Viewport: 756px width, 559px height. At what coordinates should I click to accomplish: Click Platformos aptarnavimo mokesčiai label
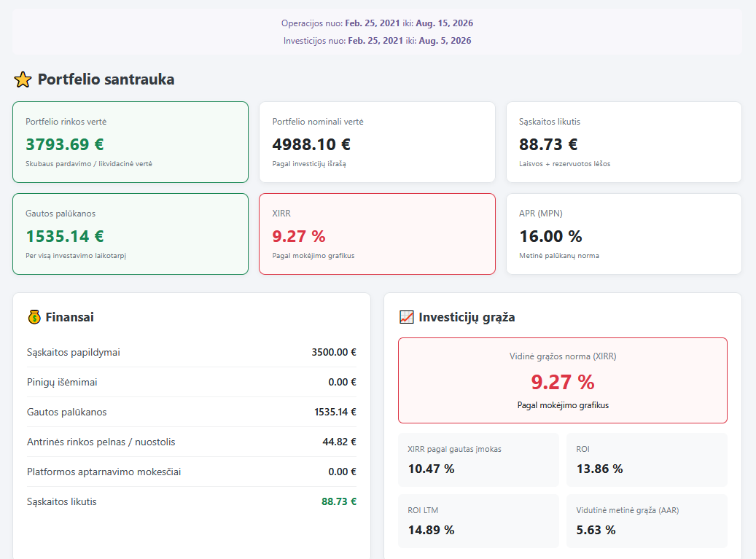point(104,472)
